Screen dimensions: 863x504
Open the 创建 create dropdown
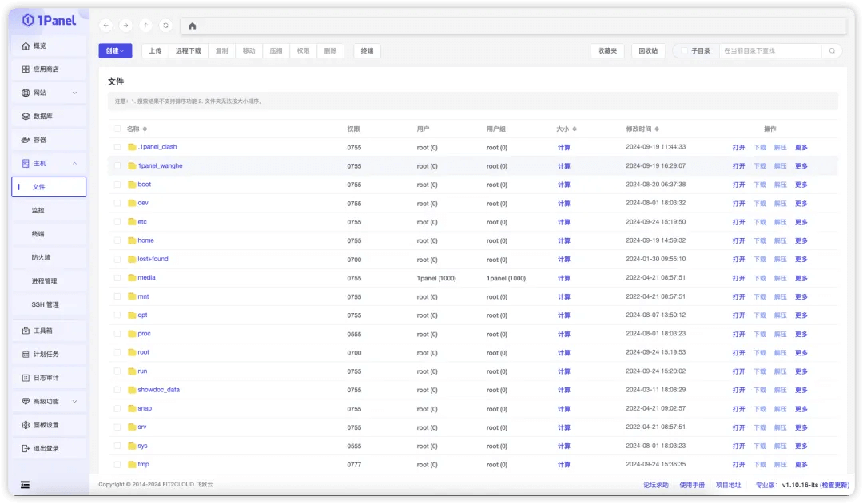point(115,50)
